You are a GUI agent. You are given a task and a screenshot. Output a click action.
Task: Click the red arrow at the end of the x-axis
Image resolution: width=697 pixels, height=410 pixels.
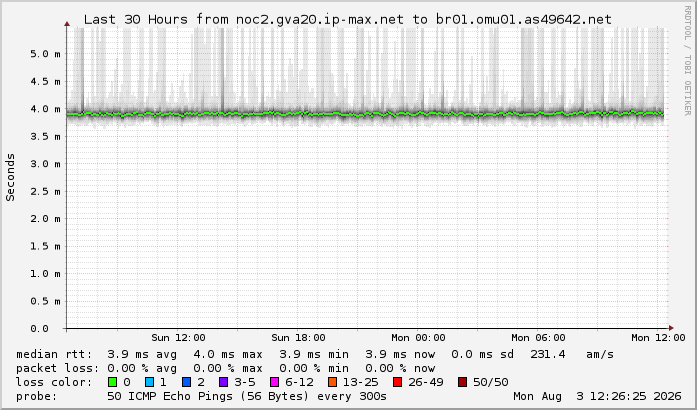(x=671, y=328)
